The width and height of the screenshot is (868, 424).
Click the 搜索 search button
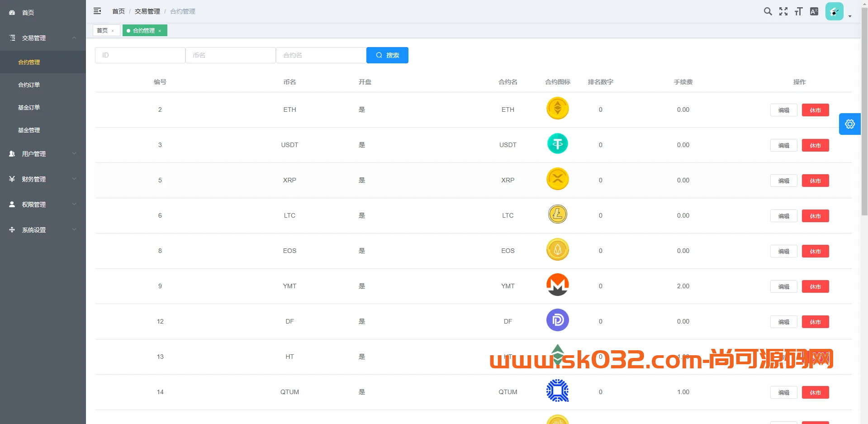pyautogui.click(x=387, y=55)
